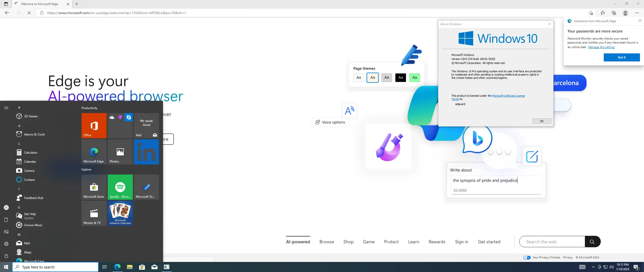Viewport: 644px width, 272px height.
Task: Open Microsoft Software License Terms link
Action: (x=508, y=96)
